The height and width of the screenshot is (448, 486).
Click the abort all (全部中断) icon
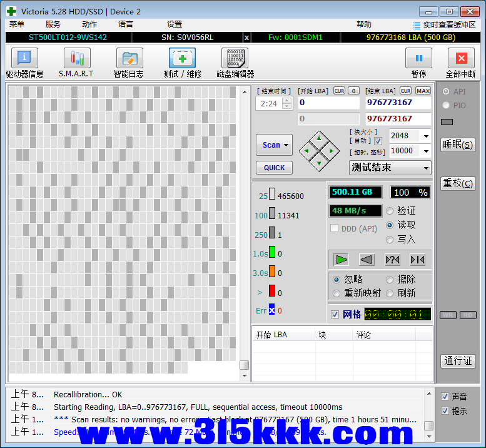pos(461,58)
